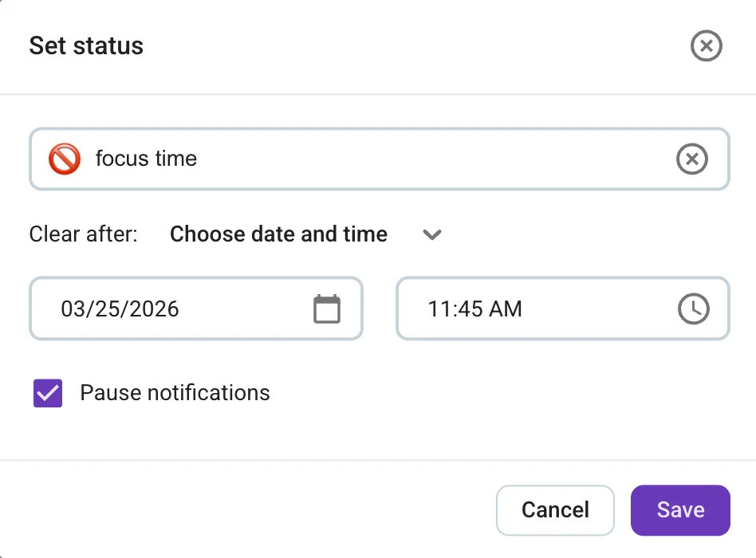Click the chevron next to Choose date and time
The width and height of the screenshot is (756, 558).
[431, 234]
